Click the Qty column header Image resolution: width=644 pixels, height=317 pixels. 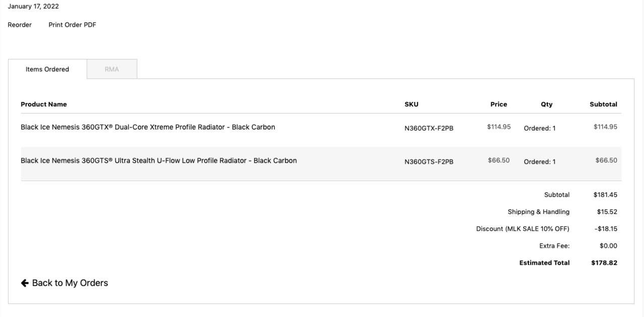(x=547, y=104)
